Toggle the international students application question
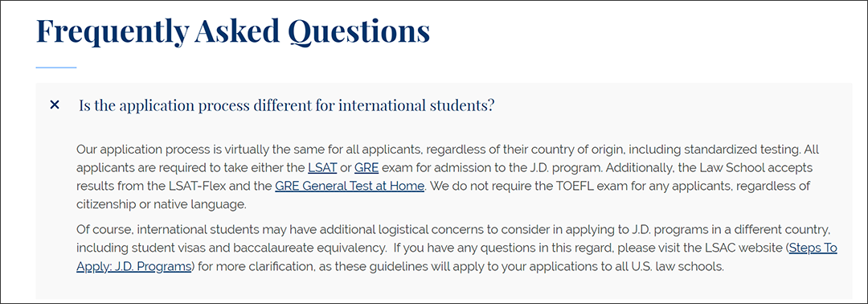The height and width of the screenshot is (304, 868). 286,105
